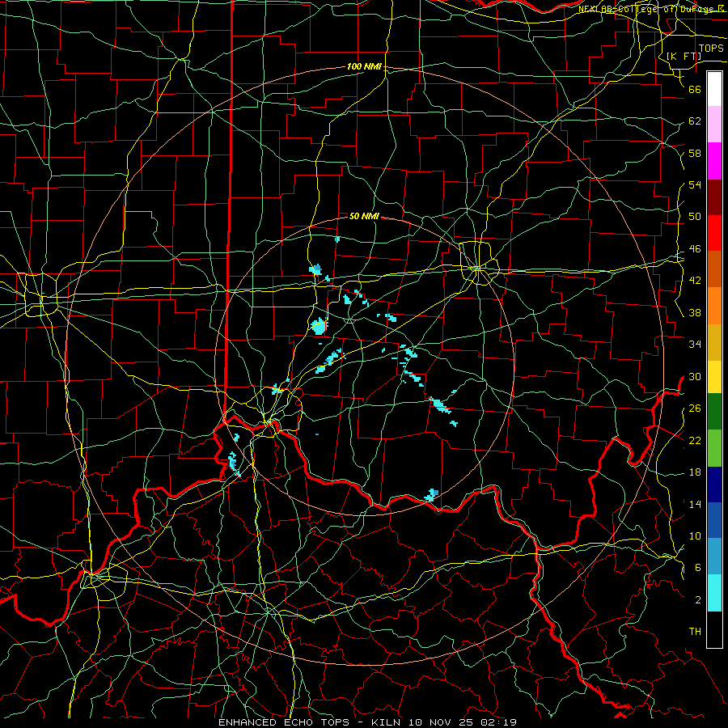Click the 62 legend value
This screenshot has height=728, width=728.
point(695,121)
